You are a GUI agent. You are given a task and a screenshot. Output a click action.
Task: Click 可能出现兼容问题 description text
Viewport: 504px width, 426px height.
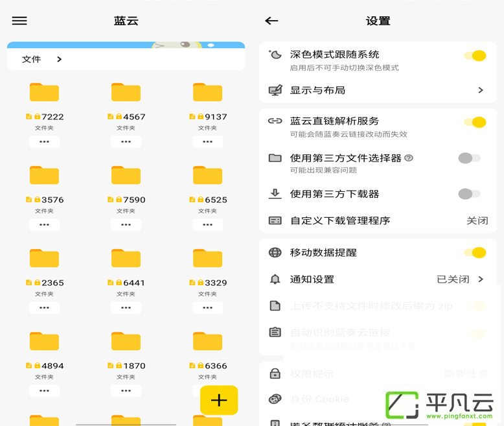323,171
